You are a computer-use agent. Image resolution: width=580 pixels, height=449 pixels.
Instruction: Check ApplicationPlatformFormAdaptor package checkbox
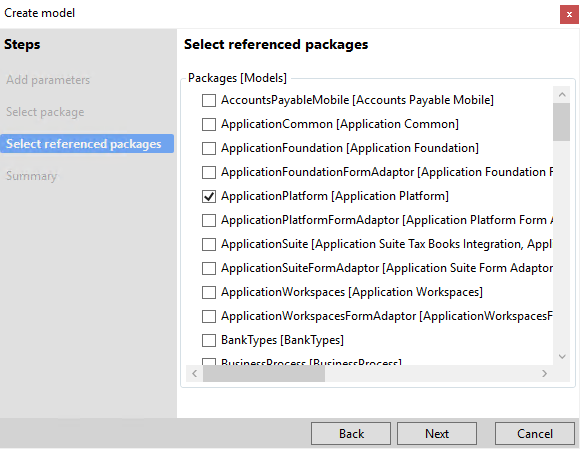pos(209,220)
